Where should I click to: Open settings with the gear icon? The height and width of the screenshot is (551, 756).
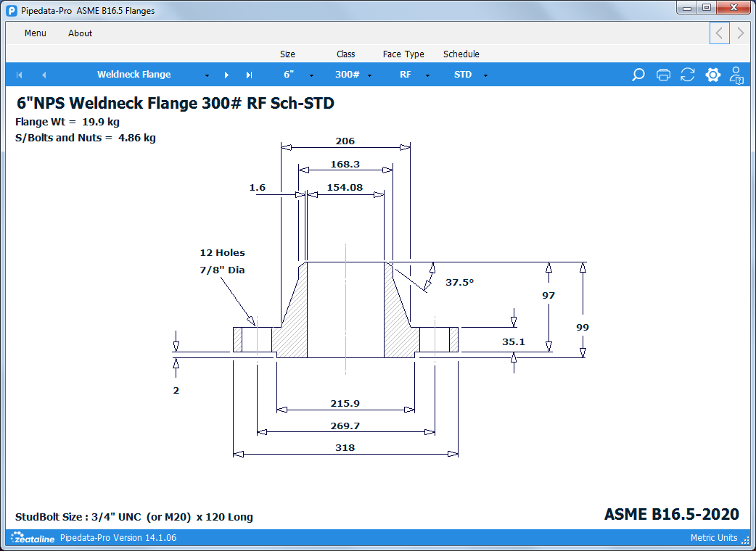(x=712, y=75)
